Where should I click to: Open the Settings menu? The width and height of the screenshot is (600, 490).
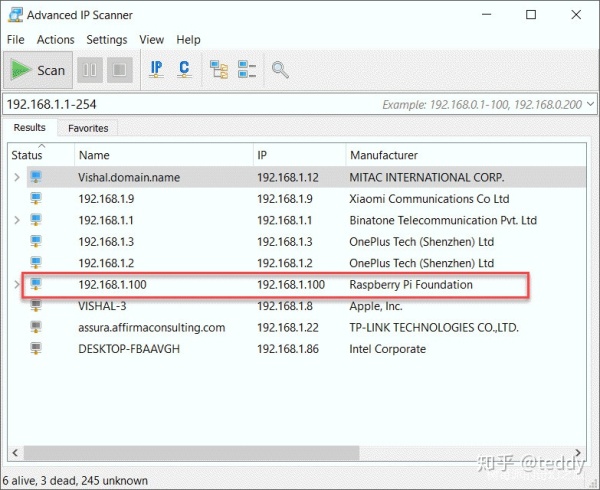[107, 39]
